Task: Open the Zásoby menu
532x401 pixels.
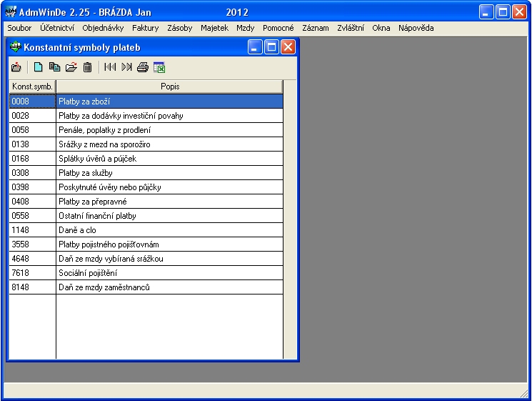Action: 179,28
